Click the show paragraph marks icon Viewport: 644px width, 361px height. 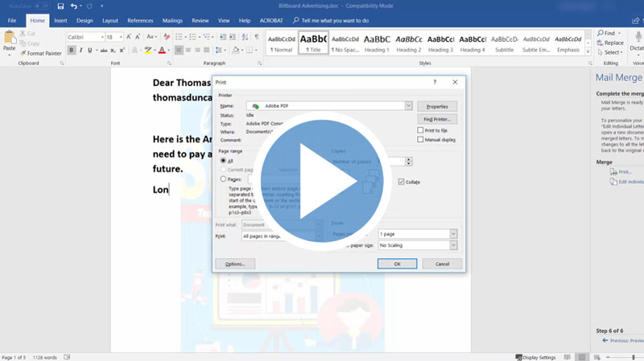pyautogui.click(x=257, y=37)
